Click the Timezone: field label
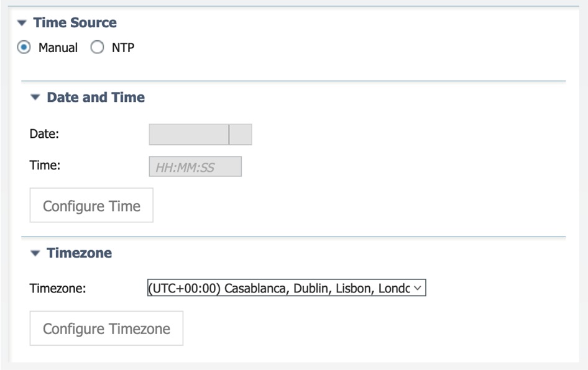This screenshot has width=588, height=370. click(57, 288)
